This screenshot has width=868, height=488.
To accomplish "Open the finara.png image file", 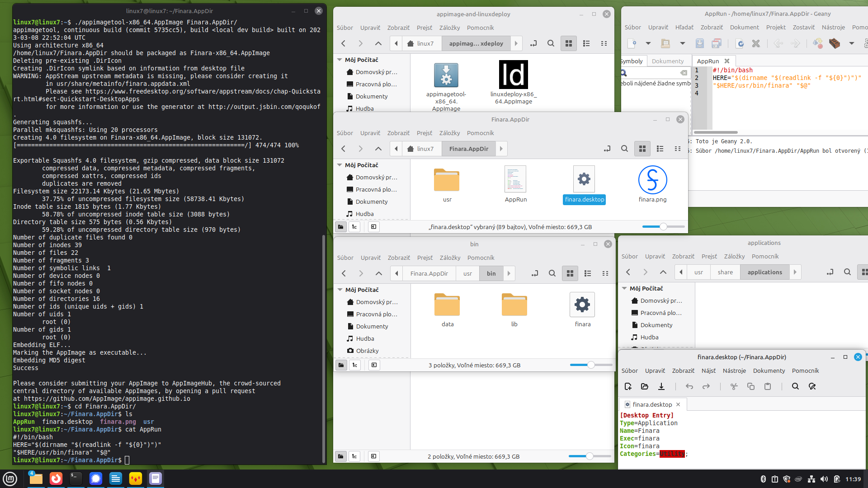I will [x=652, y=180].
